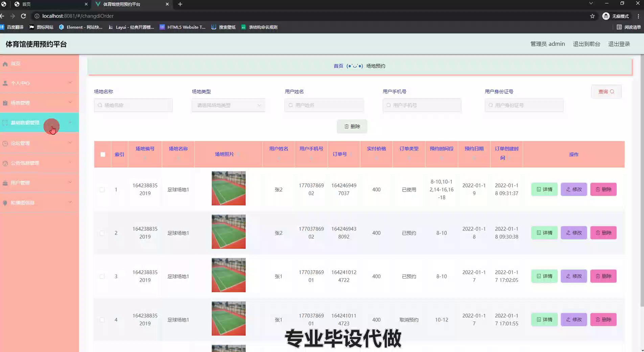Click the 用户手机号 search input field
This screenshot has width=644, height=352.
422,105
